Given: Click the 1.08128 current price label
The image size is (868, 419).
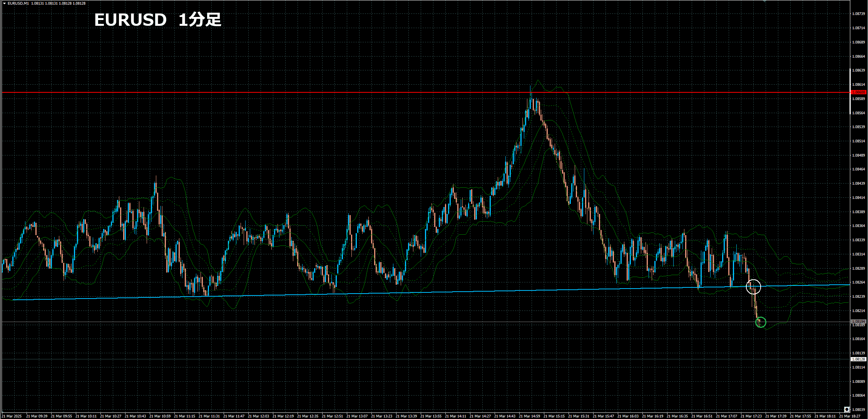Looking at the screenshot, I should tap(858, 359).
